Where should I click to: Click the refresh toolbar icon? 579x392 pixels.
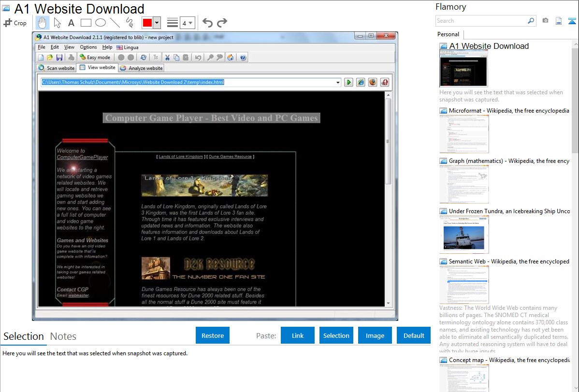pos(143,58)
